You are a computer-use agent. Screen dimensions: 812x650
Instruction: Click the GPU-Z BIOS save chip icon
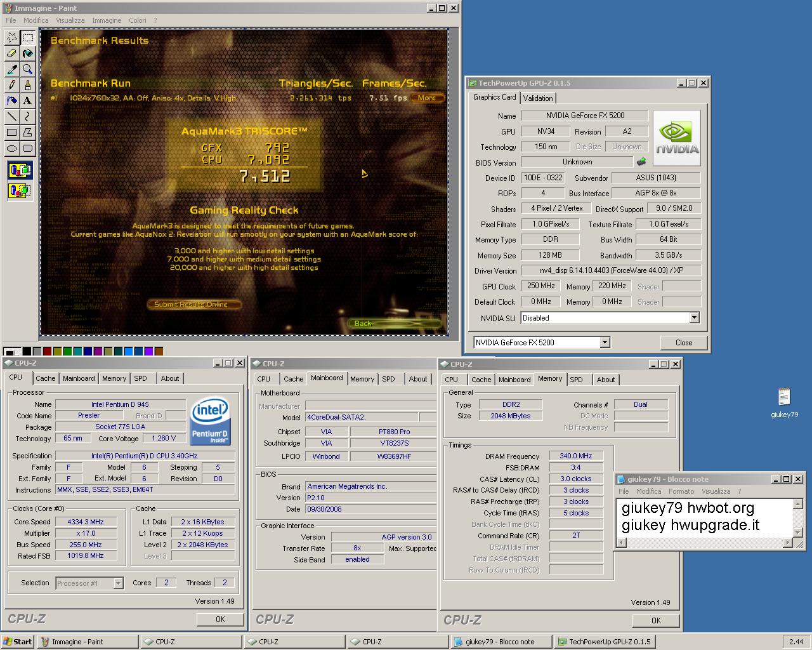(641, 162)
